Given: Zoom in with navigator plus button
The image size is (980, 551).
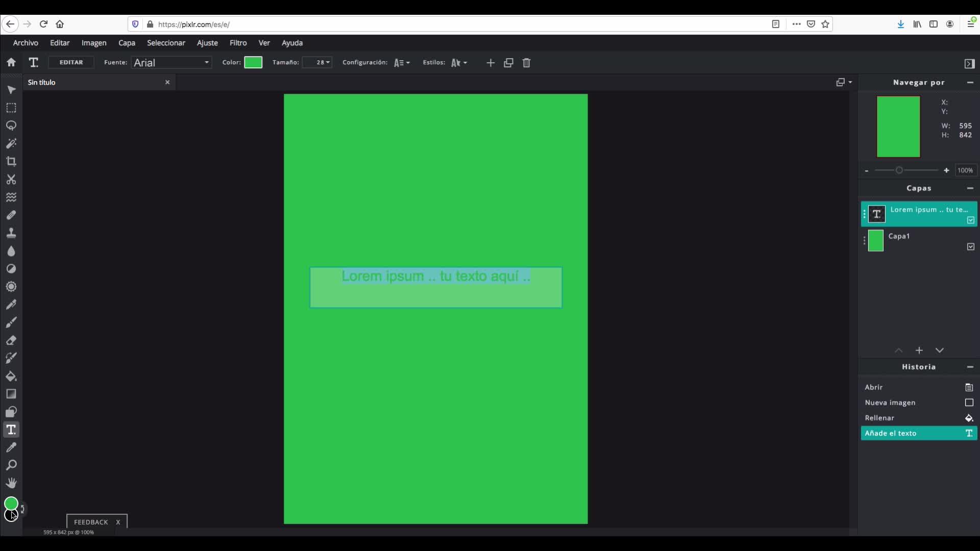Looking at the screenshot, I should [x=946, y=170].
